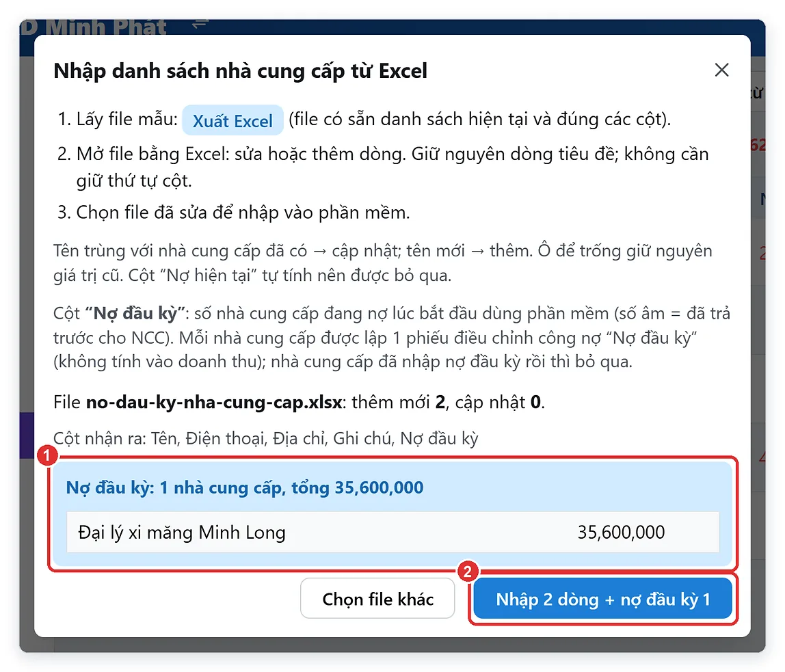Click the Nợ đầu kỳ summary heading
Screen dimensions: 785x672
(x=245, y=487)
